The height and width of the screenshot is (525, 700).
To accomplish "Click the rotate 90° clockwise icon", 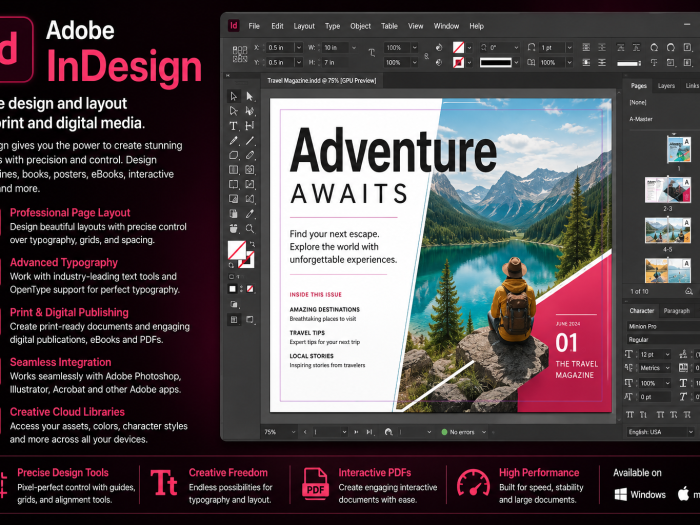I will click(654, 47).
